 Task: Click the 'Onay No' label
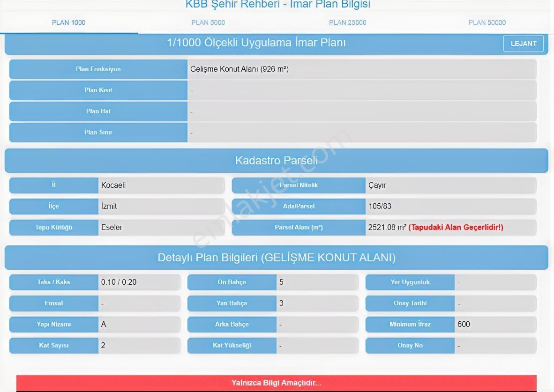[x=410, y=345]
